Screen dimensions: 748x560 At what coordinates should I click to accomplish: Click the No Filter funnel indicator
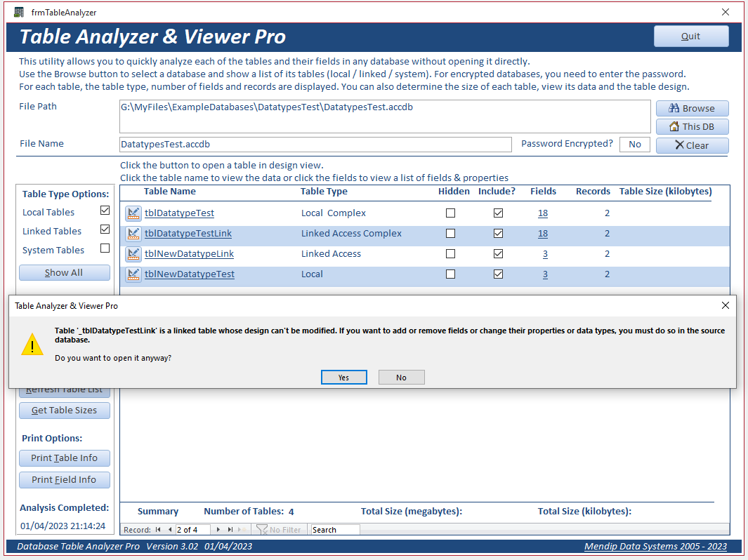pos(279,530)
